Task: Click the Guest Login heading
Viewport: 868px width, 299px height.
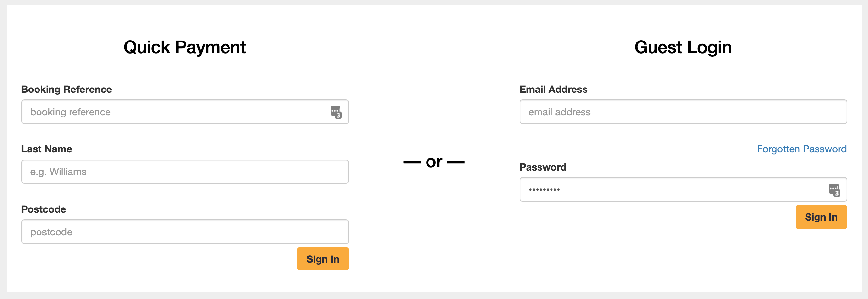Action: click(683, 47)
